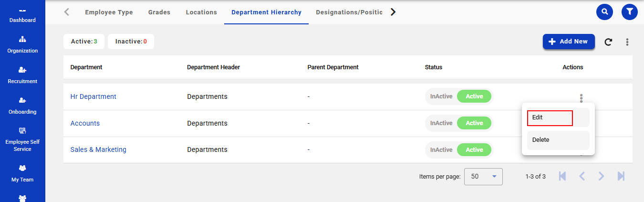Open the search icon button

click(605, 12)
